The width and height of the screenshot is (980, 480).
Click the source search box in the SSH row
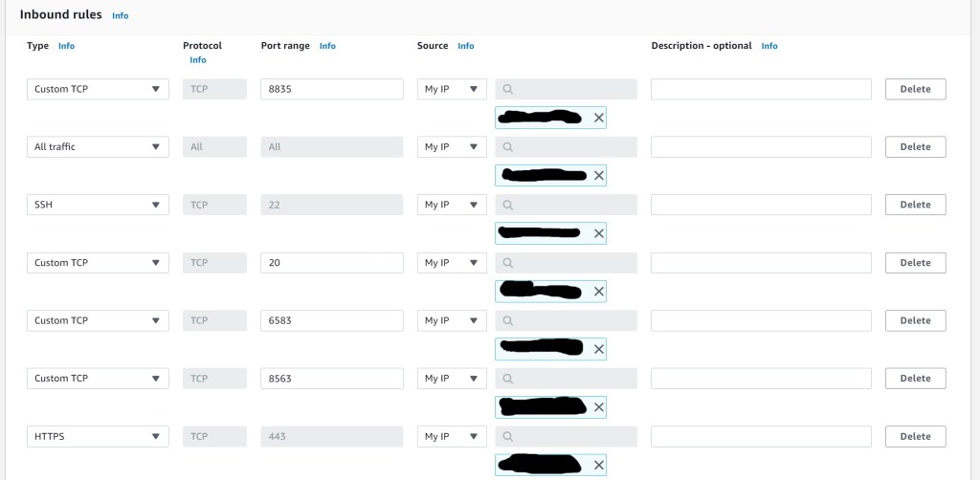(567, 205)
